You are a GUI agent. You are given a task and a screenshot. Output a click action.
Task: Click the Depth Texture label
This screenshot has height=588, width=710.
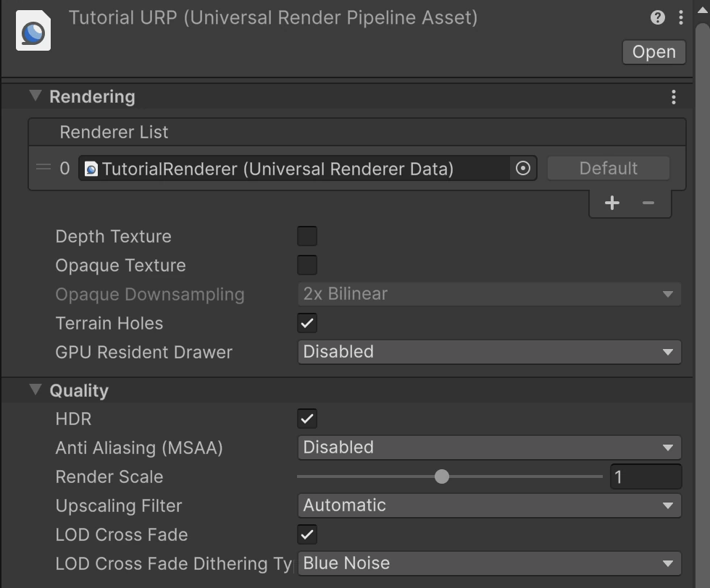113,236
